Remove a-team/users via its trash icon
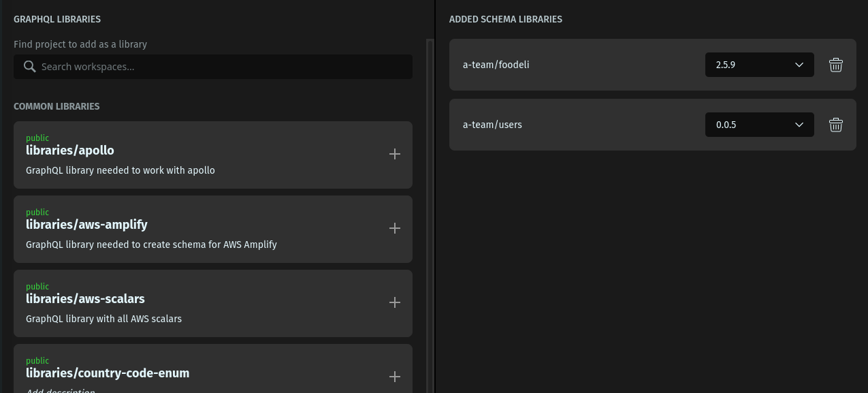Screen dimensions: 868x393 836,125
